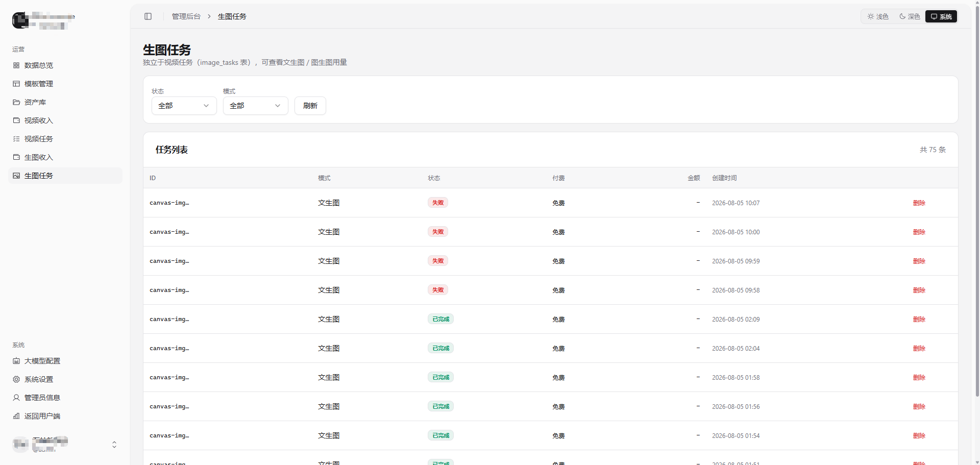Click the 付费 column header
Viewport: 980px width, 465px height.
point(558,178)
